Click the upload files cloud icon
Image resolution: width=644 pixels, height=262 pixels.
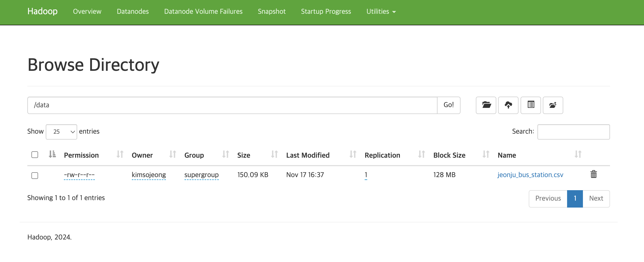point(508,105)
